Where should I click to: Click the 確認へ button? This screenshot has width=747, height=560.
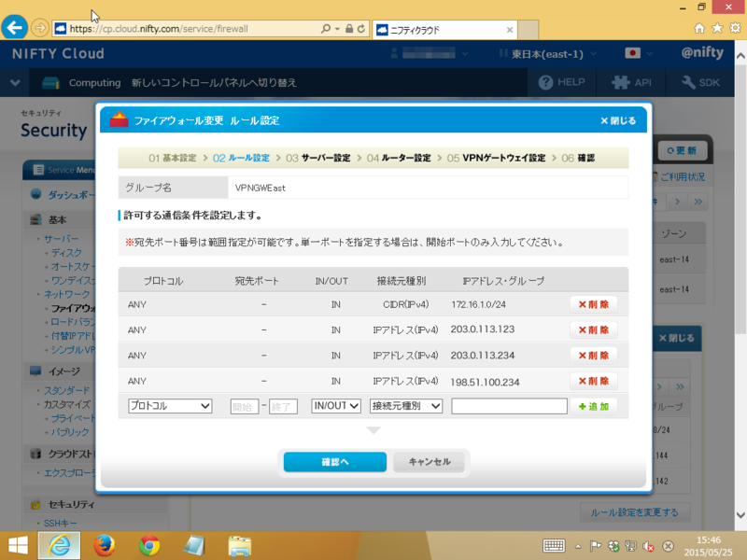pos(334,462)
